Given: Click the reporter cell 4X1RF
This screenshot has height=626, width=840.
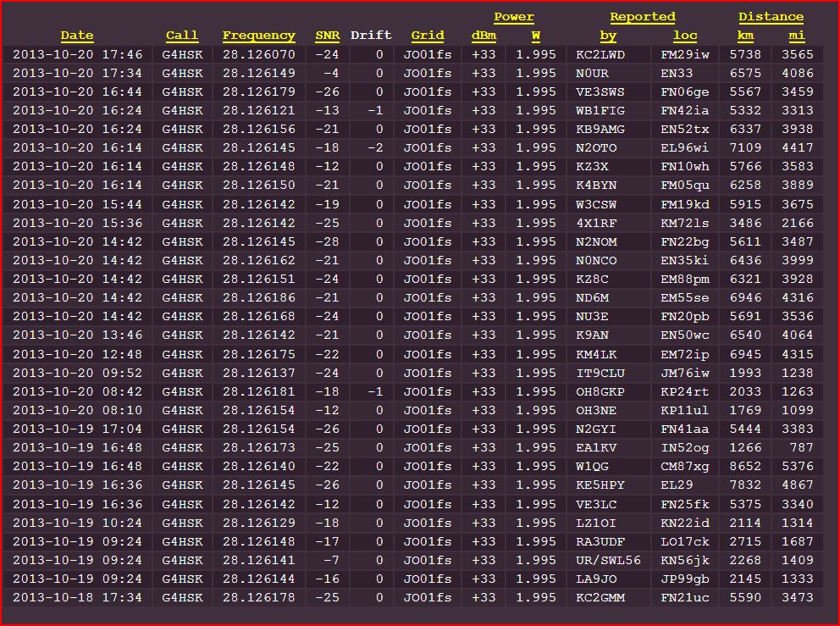Looking at the screenshot, I should 596,223.
